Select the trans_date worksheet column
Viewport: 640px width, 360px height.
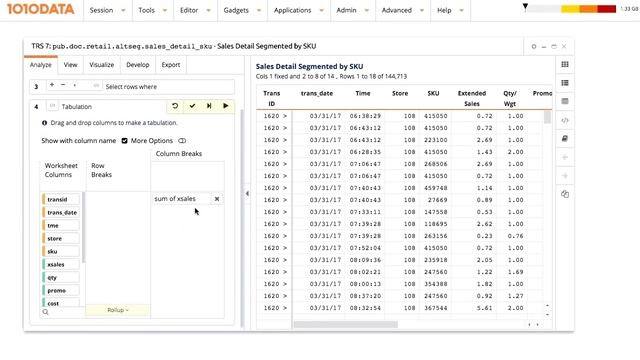61,213
